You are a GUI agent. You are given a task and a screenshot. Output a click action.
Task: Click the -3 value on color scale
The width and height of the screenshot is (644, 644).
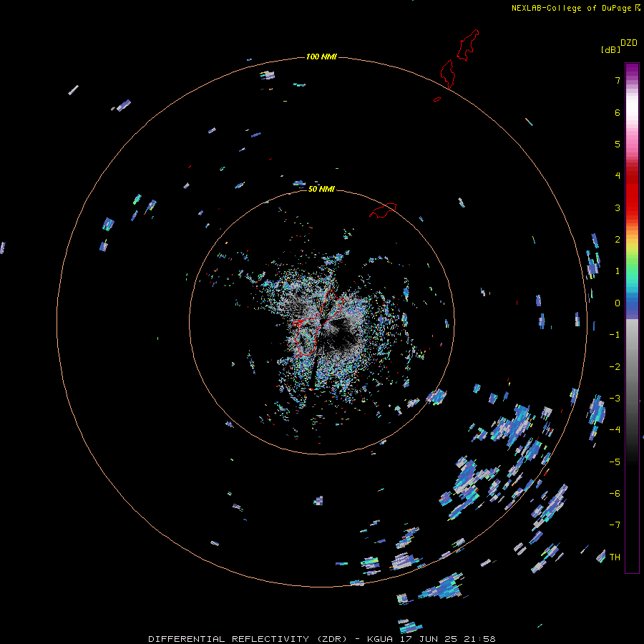(x=615, y=399)
